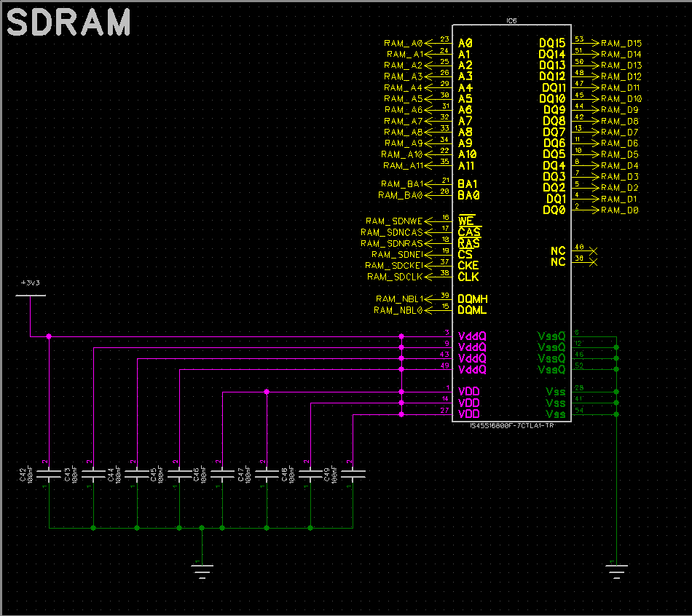Select the C49 capacitor symbol
The image size is (692, 616).
(x=353, y=474)
